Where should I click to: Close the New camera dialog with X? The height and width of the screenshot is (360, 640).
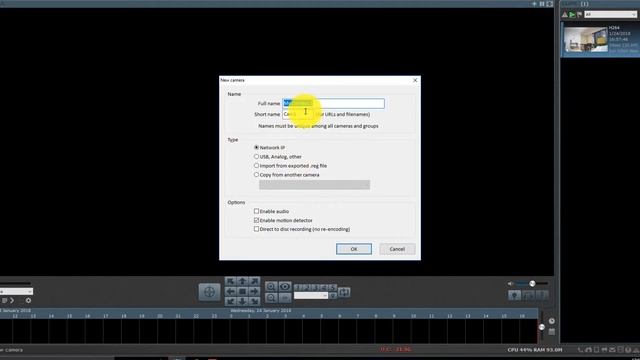pos(415,80)
